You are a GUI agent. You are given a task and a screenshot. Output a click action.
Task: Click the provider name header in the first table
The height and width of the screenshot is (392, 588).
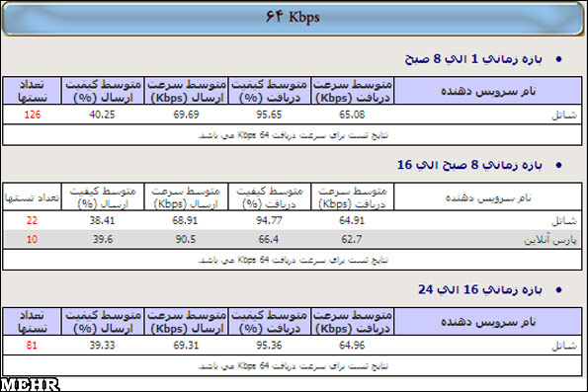[x=488, y=91]
